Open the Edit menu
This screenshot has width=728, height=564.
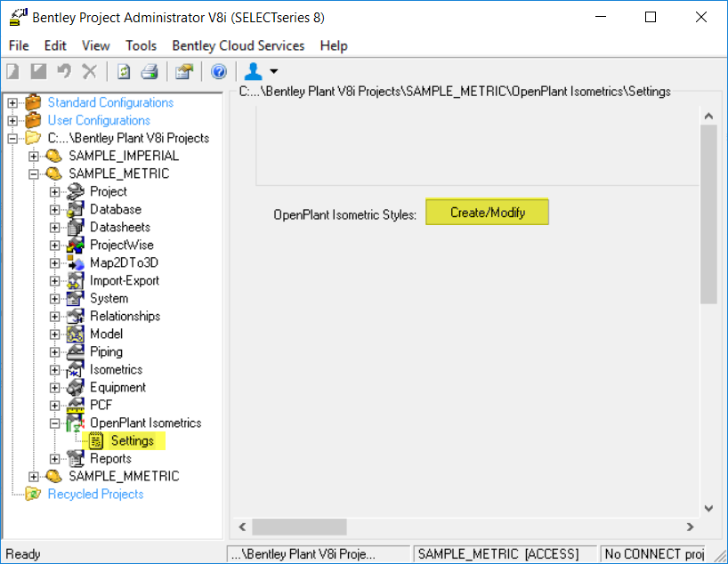[x=55, y=45]
